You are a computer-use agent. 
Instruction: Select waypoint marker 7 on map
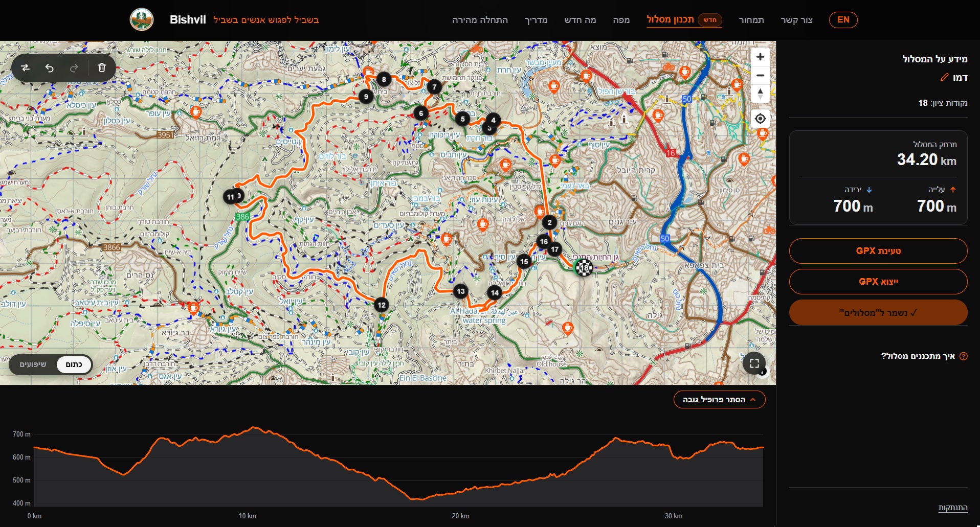coord(434,87)
